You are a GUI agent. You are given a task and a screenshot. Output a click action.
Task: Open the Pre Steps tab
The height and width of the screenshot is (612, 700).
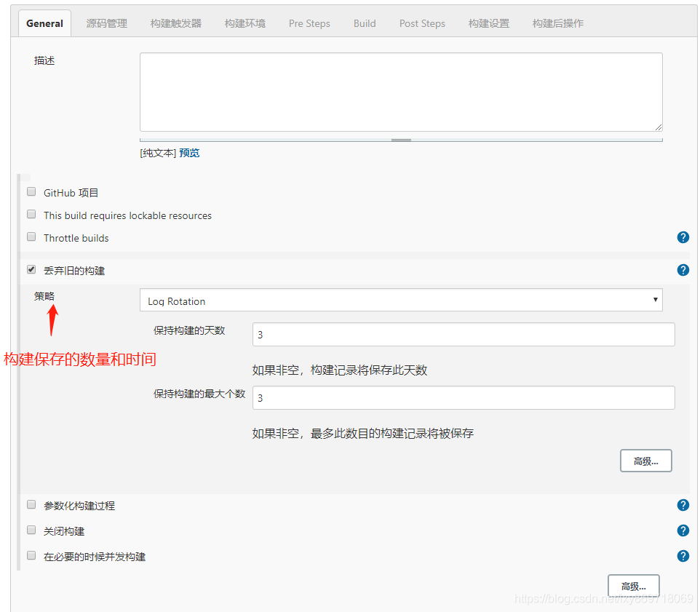[309, 23]
